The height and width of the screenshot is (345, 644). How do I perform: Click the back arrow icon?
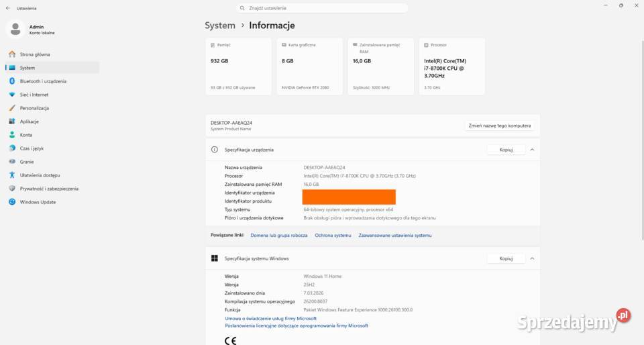click(x=8, y=8)
